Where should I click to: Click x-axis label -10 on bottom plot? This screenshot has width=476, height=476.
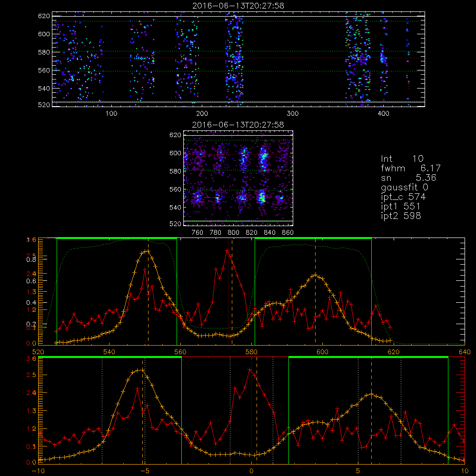[x=38, y=471]
